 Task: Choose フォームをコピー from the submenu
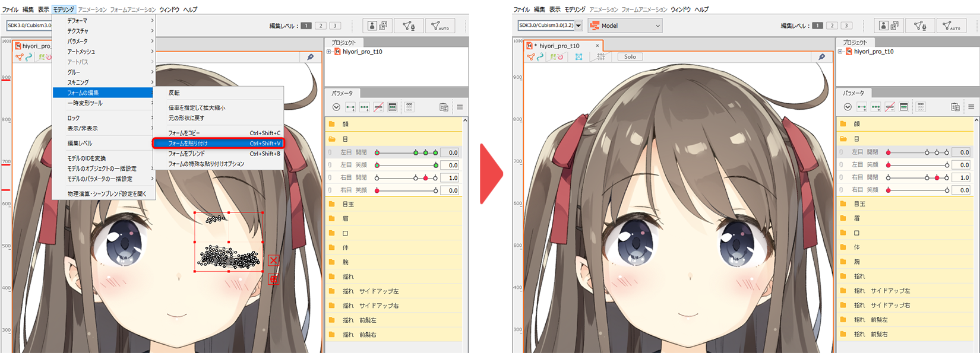coord(184,133)
